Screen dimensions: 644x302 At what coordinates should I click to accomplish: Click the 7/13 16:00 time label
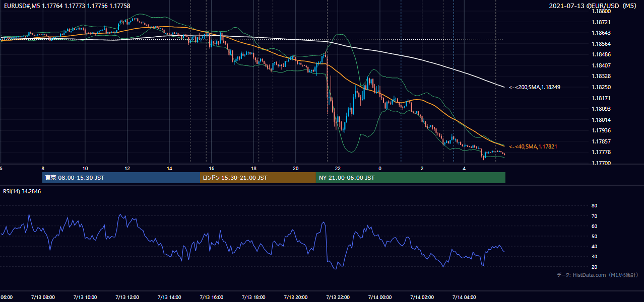click(211, 297)
